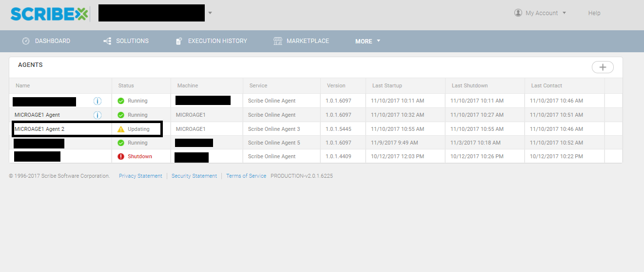Click the red Shutdown alert icon
The image size is (644, 272).
point(121,157)
